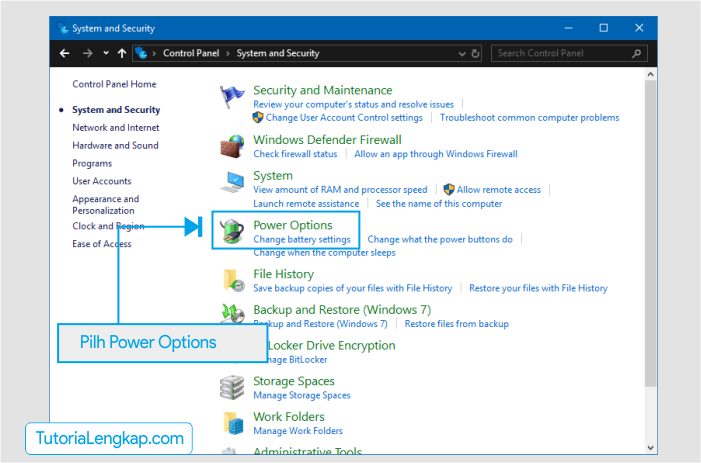
Task: Click the Windows Defender Firewall brick wall icon
Action: coord(232,146)
